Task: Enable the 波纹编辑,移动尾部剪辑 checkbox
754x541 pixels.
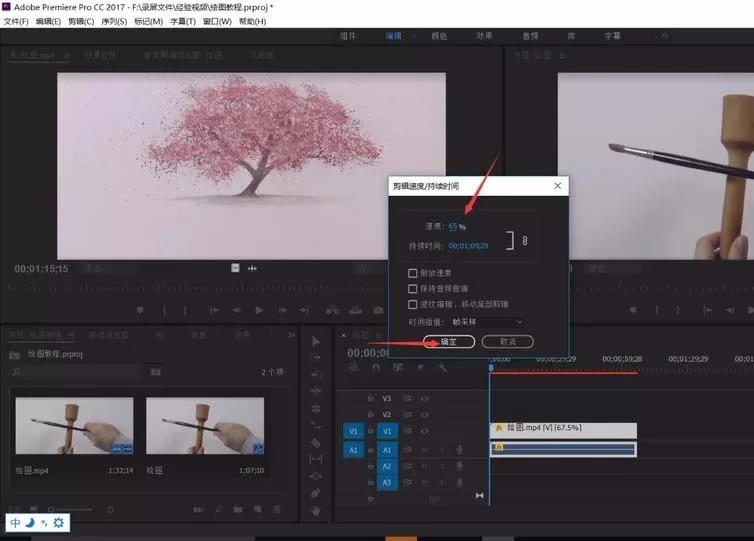Action: 413,304
